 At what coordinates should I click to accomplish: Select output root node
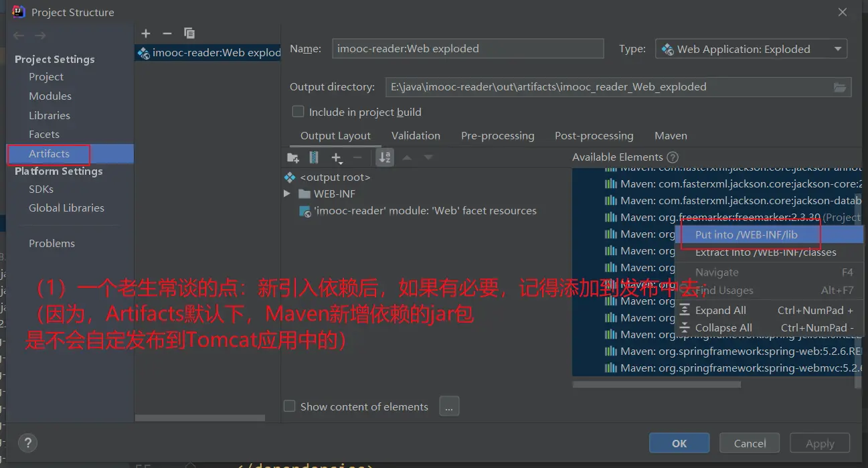pos(335,177)
